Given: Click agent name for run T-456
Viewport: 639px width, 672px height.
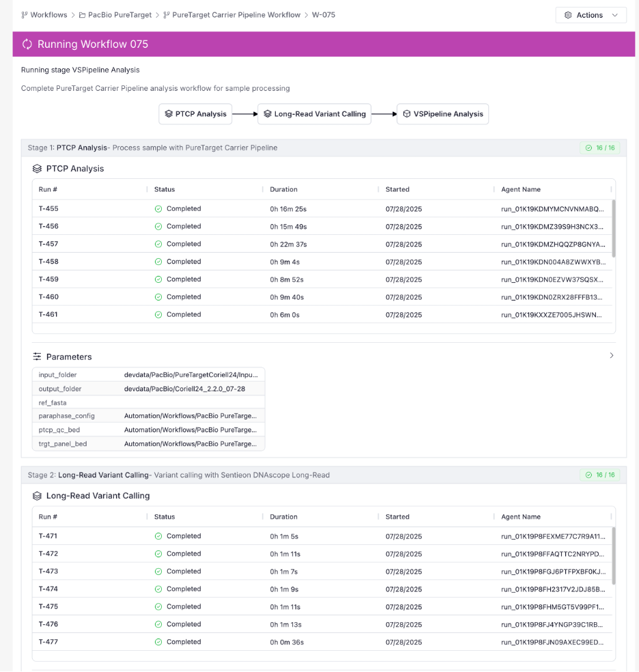Looking at the screenshot, I should coord(552,227).
